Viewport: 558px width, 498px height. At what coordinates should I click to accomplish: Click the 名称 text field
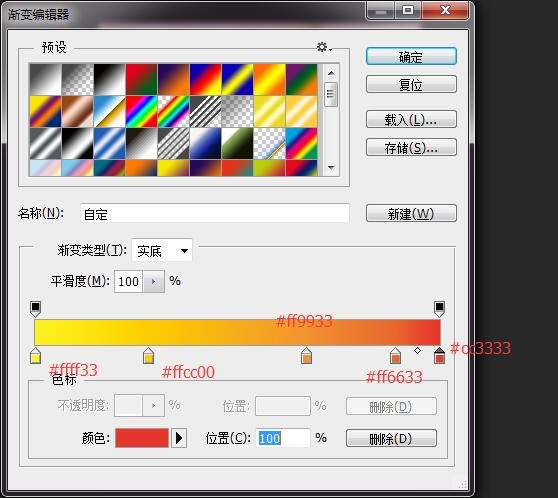(x=215, y=214)
